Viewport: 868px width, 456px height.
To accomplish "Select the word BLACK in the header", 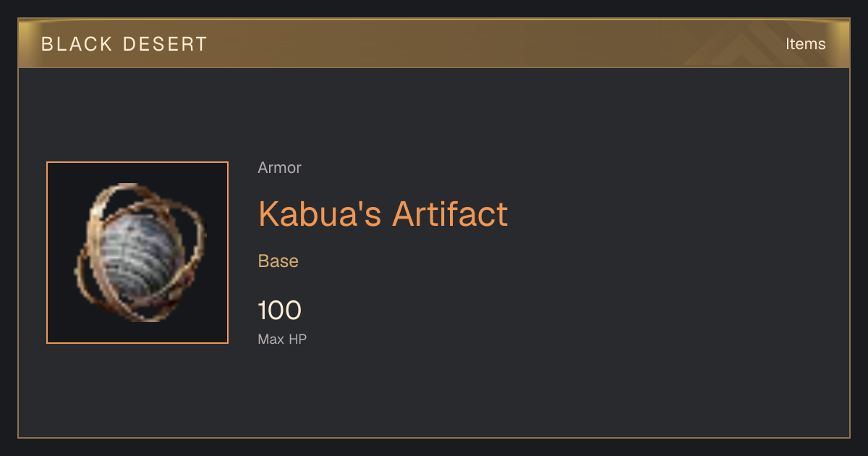I will click(77, 44).
